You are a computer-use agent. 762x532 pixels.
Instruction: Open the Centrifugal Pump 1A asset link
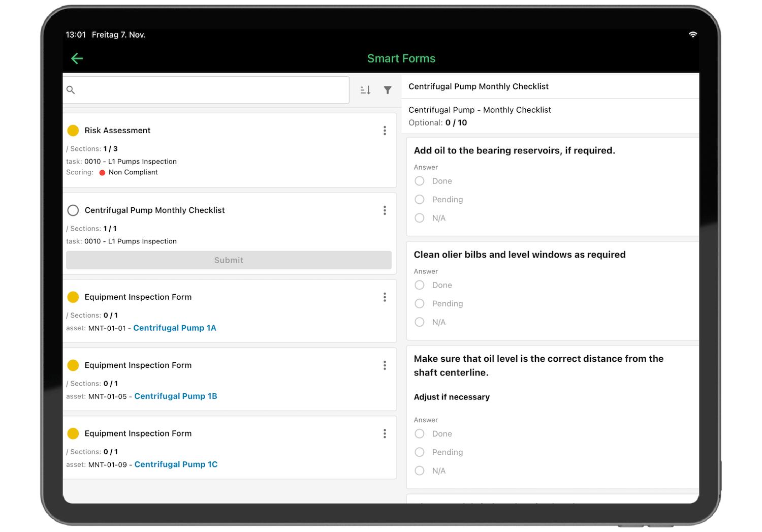(175, 328)
